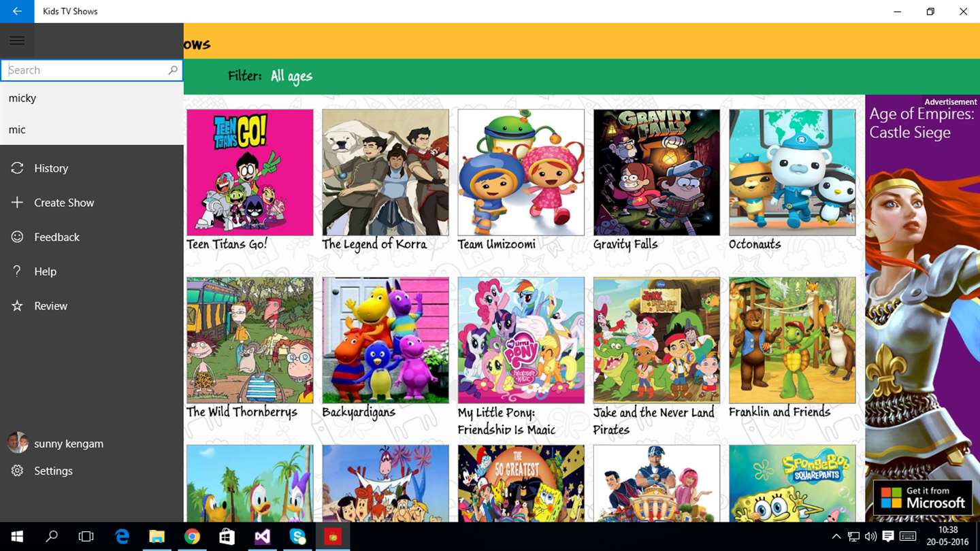Click the Help question mark icon
The width and height of the screenshot is (980, 551).
pos(18,271)
